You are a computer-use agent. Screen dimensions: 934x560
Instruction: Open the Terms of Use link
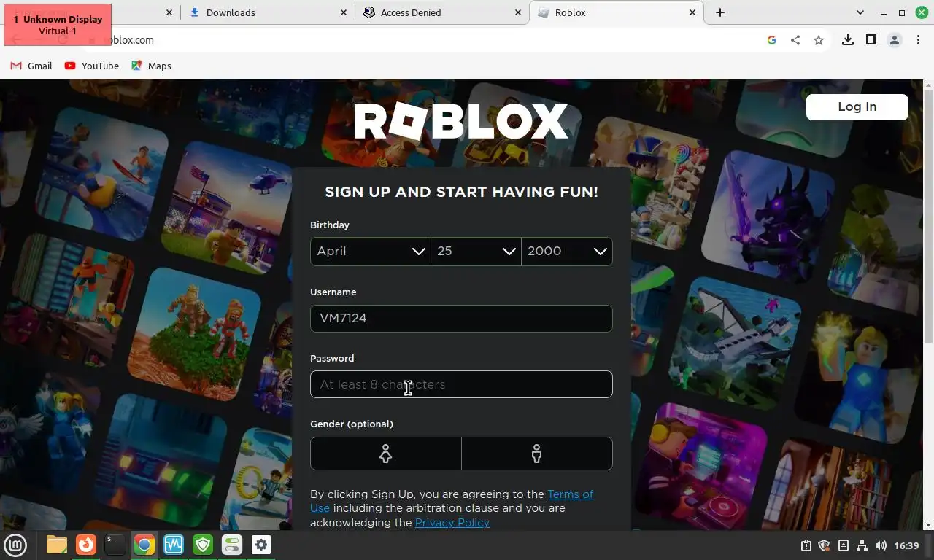click(x=571, y=494)
